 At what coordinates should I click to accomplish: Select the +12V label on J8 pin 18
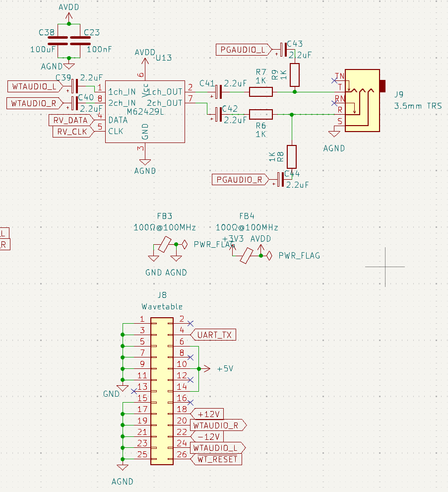pyautogui.click(x=207, y=414)
